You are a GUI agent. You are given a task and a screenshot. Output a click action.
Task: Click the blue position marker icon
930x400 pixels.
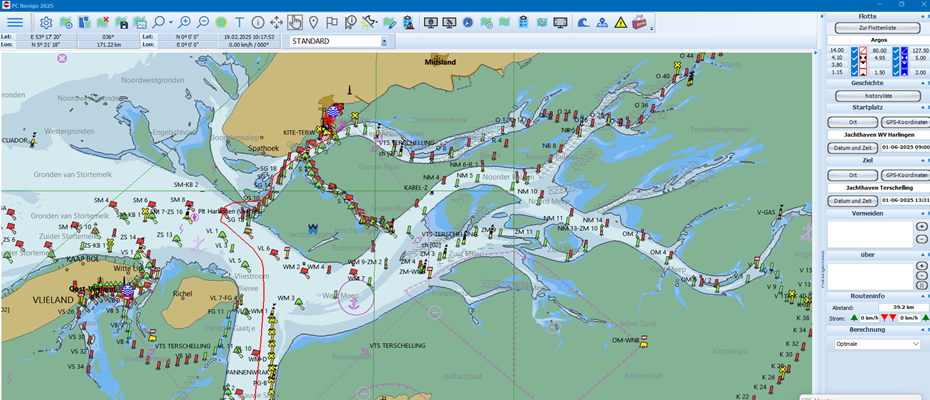point(602,23)
